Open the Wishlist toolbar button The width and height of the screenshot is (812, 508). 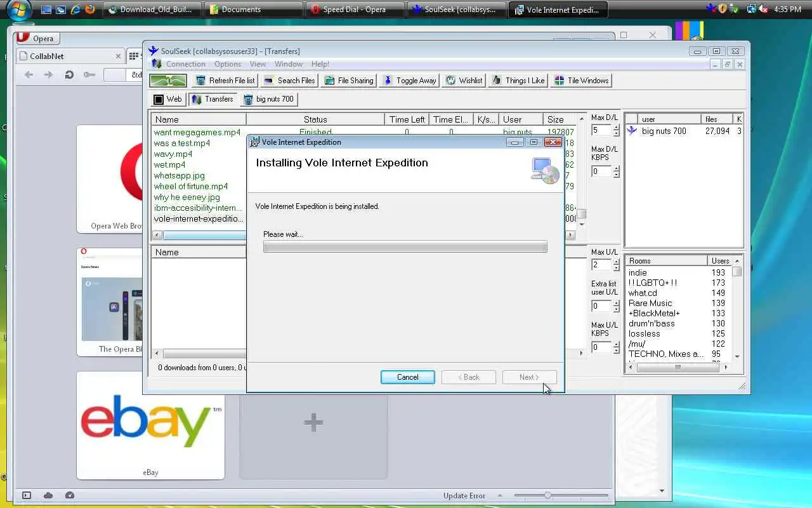[464, 81]
